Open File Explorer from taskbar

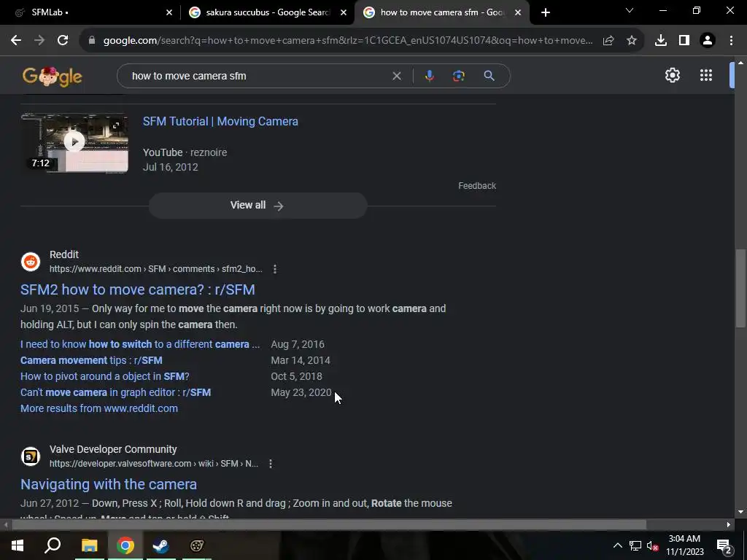(x=89, y=545)
